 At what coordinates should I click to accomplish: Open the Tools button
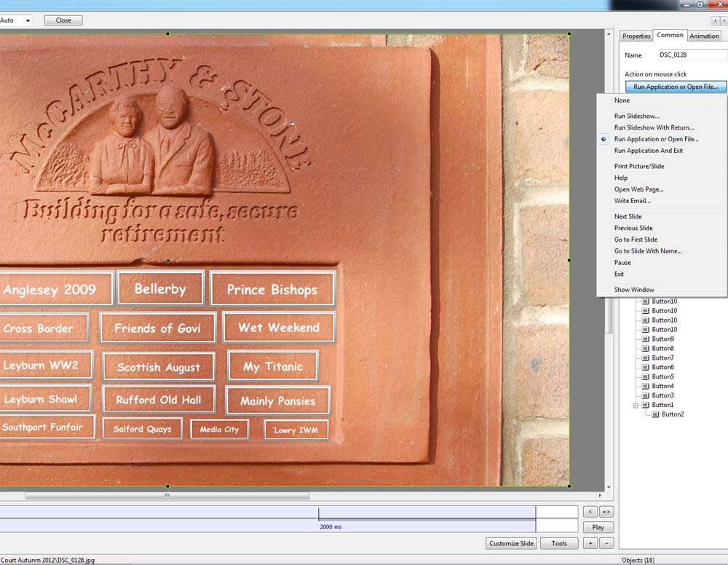[559, 544]
